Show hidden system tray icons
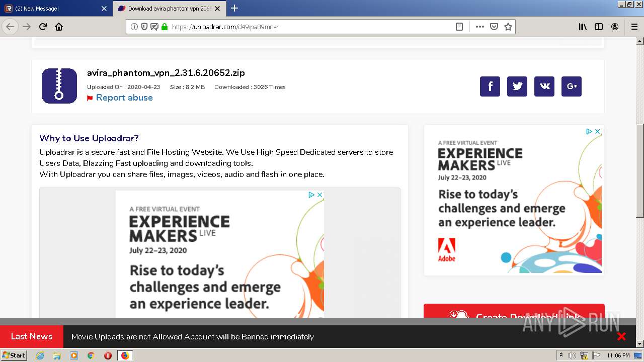 point(561,355)
